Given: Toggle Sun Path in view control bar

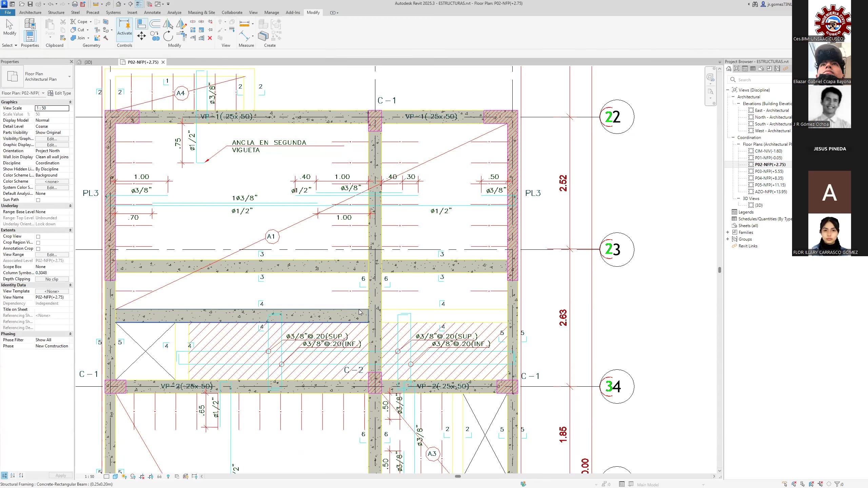Looking at the screenshot, I should click(124, 476).
